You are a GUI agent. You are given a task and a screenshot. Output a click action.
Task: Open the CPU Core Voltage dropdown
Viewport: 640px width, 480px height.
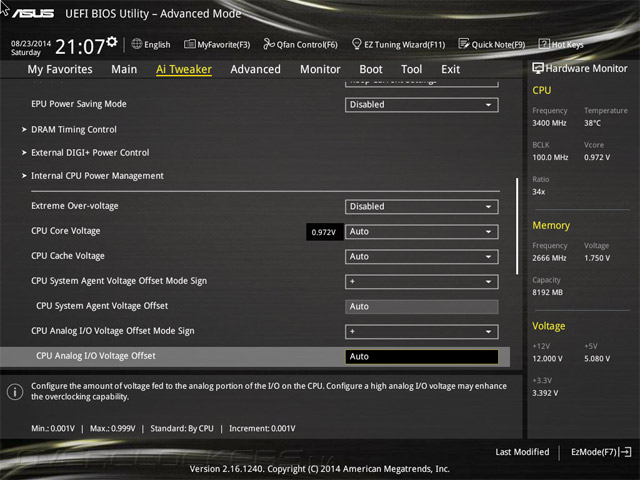(422, 232)
